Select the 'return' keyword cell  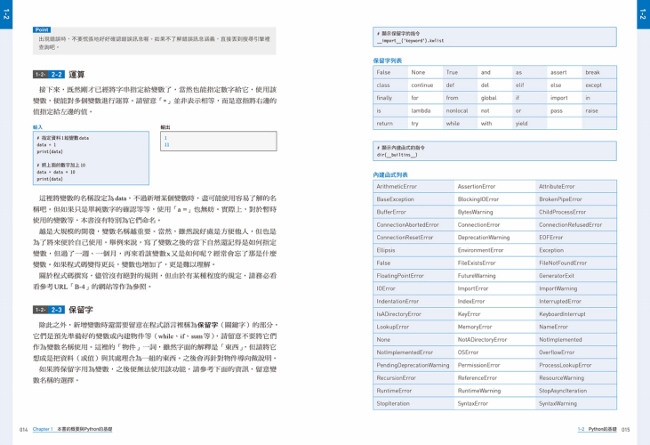click(390, 124)
